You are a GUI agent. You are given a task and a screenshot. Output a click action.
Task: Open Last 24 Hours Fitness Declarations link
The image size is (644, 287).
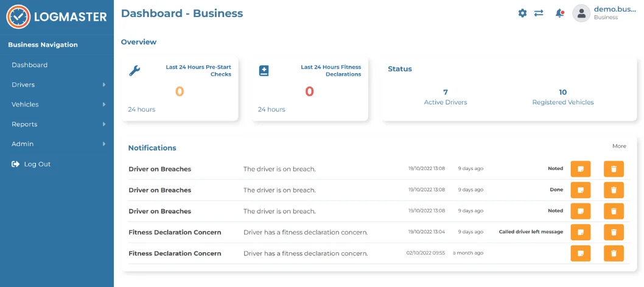331,71
